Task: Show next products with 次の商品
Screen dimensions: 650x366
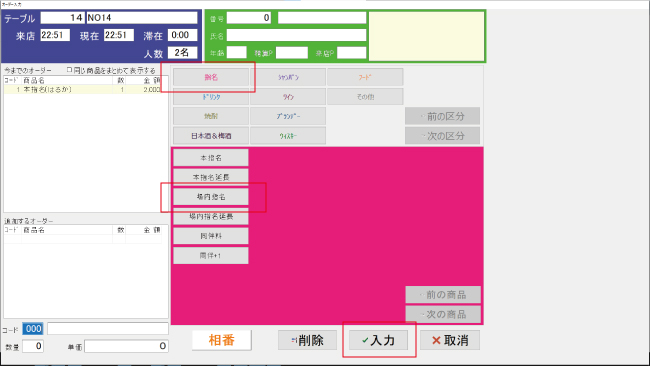Action: pyautogui.click(x=443, y=314)
